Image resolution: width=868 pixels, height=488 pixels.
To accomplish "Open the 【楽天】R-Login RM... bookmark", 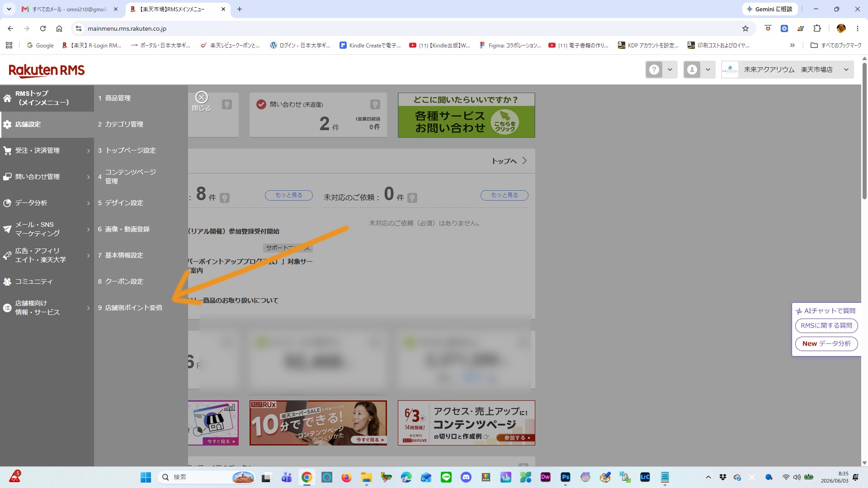I will click(92, 45).
